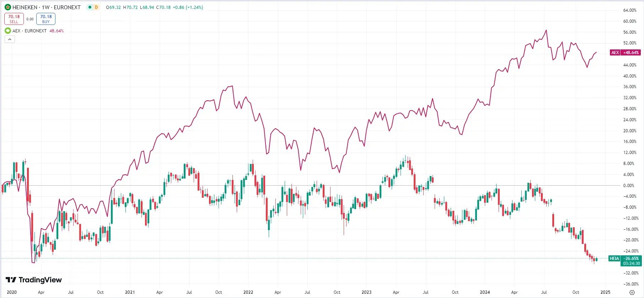This screenshot has height=298, width=644.
Task: Click the +48.64% price scale label
Action: coord(631,52)
